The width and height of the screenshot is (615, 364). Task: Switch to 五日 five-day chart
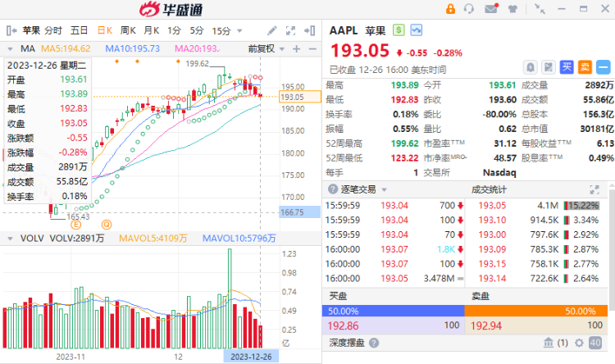pyautogui.click(x=79, y=30)
